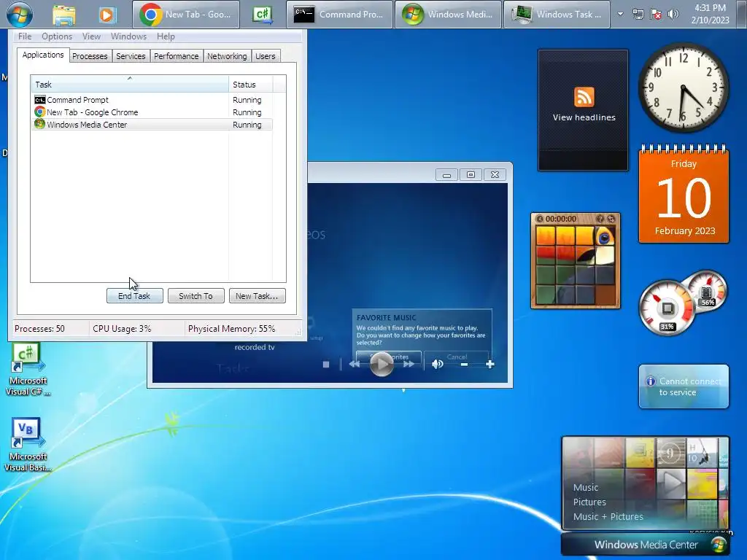Select the Windows Task Manager taskbar button
The image size is (747, 560).
(557, 15)
